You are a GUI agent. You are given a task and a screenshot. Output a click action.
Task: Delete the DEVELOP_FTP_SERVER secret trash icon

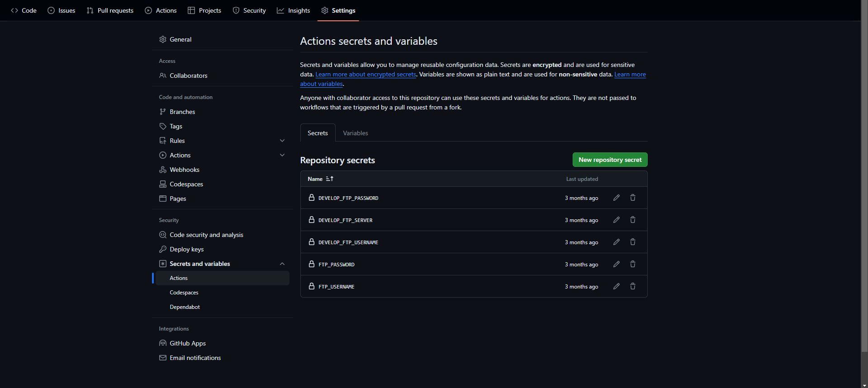pos(633,220)
